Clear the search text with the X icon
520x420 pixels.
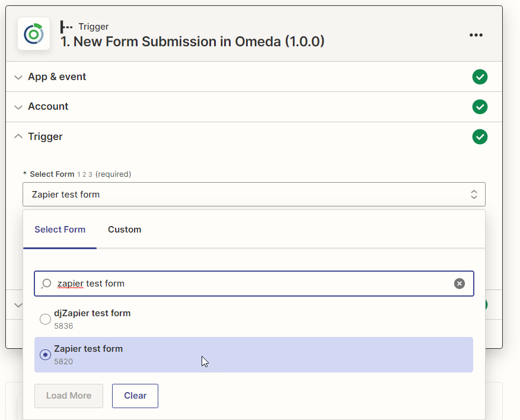(x=460, y=284)
